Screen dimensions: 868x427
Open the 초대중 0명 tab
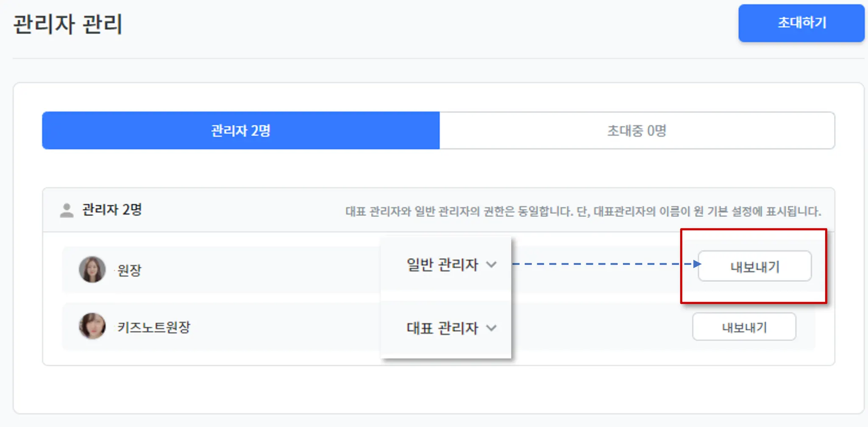[637, 130]
